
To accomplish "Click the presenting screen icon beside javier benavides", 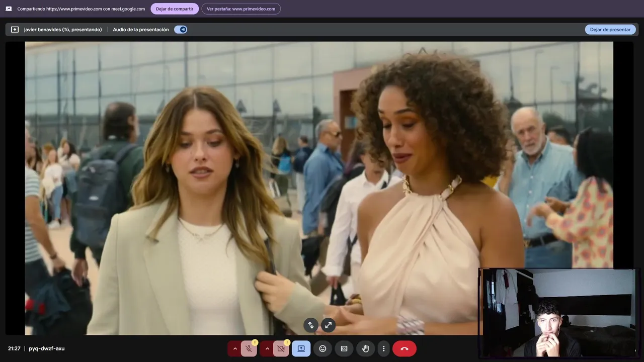I will 15,30.
